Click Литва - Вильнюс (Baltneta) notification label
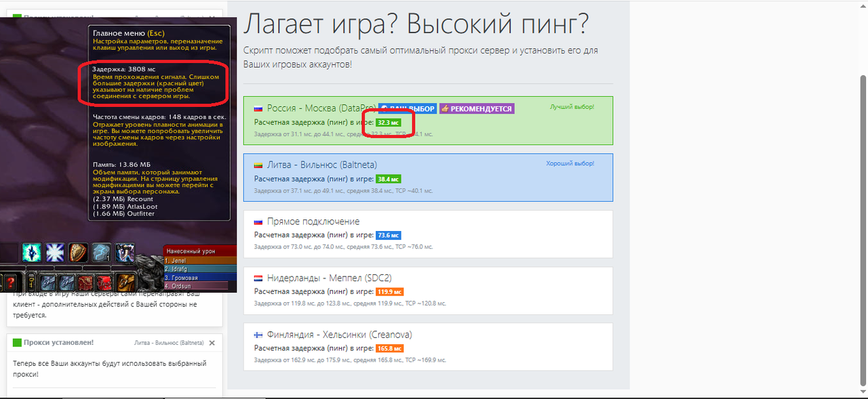Screen dimensions: 868x399 170,343
